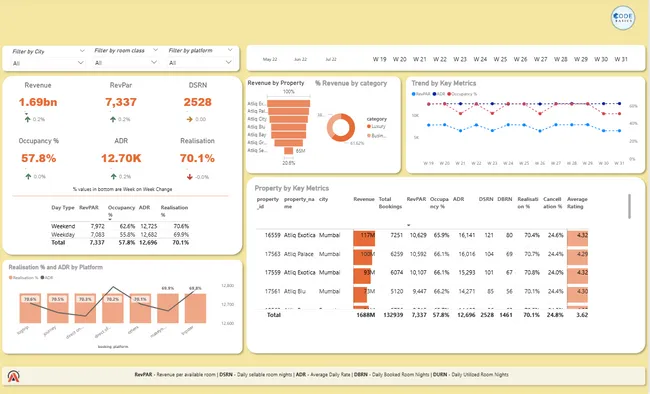Click the 57.8% Occupancy value card
Image resolution: width=650 pixels, height=394 pixels.
click(x=39, y=158)
